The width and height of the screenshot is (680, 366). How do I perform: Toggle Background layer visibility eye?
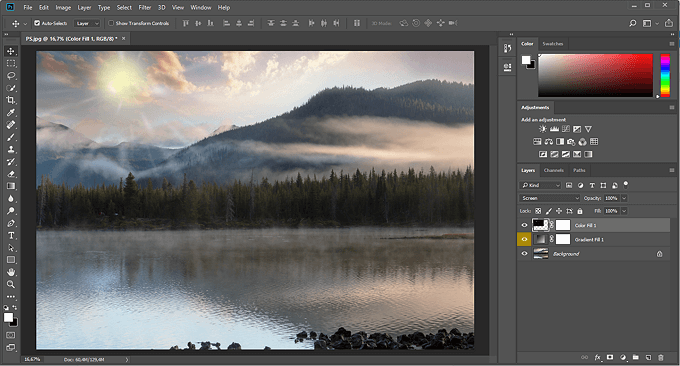[x=524, y=254]
